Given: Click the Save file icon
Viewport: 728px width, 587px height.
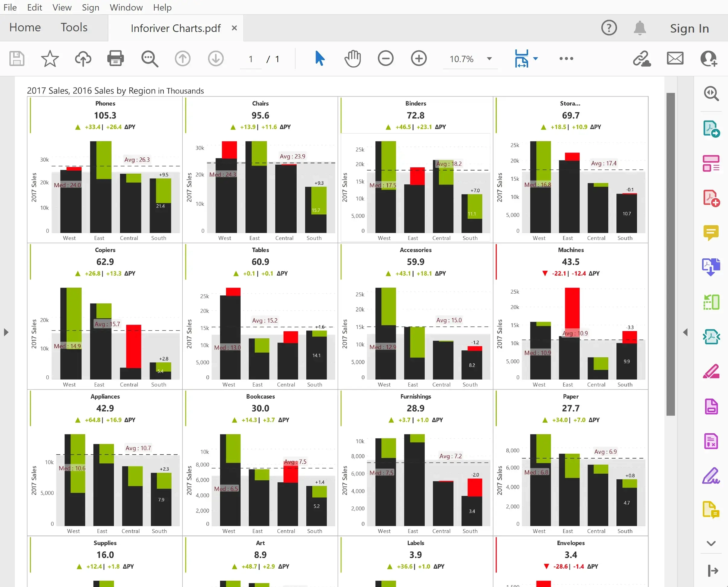Looking at the screenshot, I should click(17, 59).
